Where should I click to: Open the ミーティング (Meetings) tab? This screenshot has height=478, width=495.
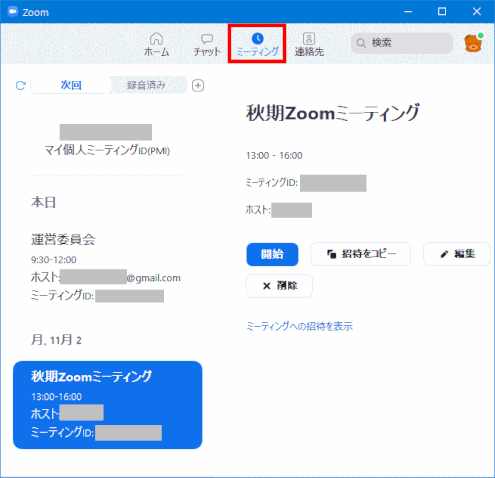[x=257, y=44]
